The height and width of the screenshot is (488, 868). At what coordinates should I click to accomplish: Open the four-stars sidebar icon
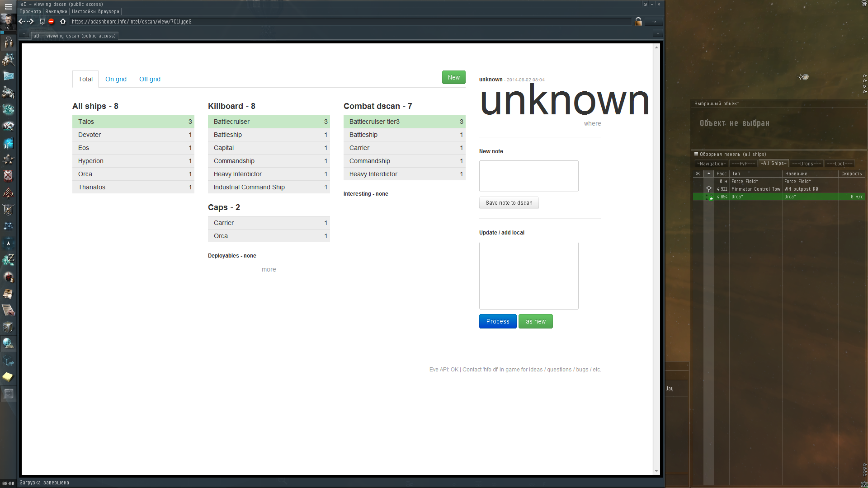tap(8, 160)
